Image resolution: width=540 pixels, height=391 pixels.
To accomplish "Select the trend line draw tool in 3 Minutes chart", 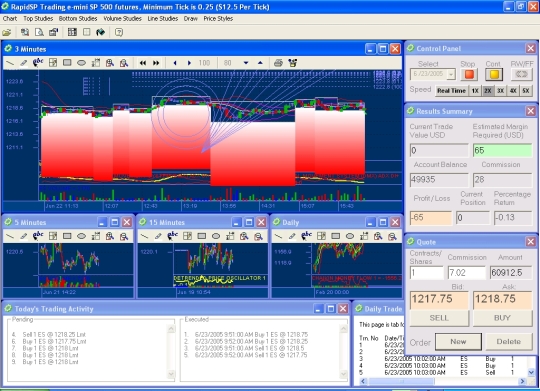I will point(10,63).
